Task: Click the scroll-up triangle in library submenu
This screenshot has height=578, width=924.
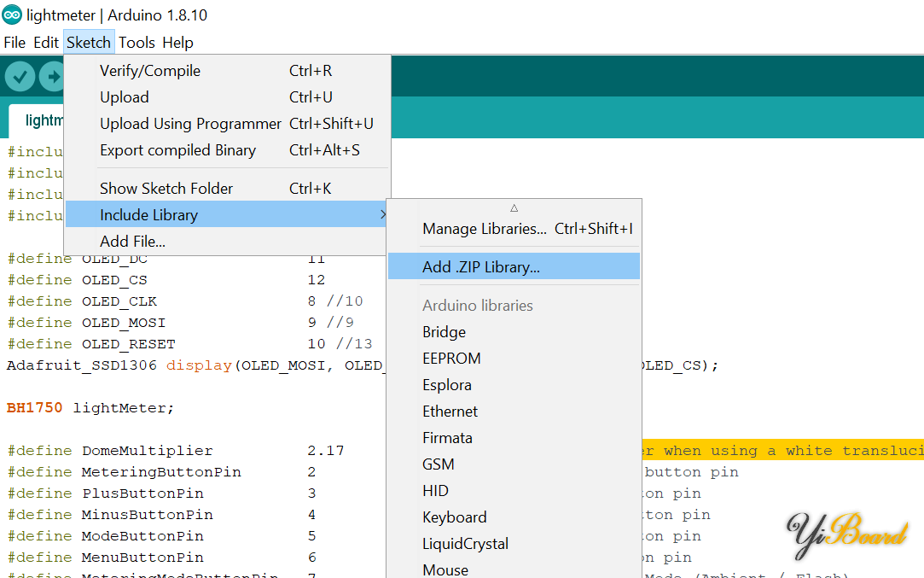Action: click(x=514, y=207)
